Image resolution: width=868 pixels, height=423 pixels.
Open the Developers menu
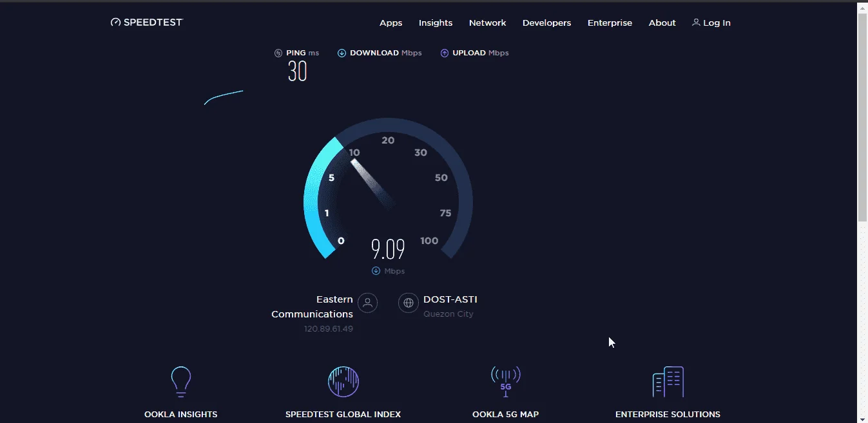(x=546, y=23)
